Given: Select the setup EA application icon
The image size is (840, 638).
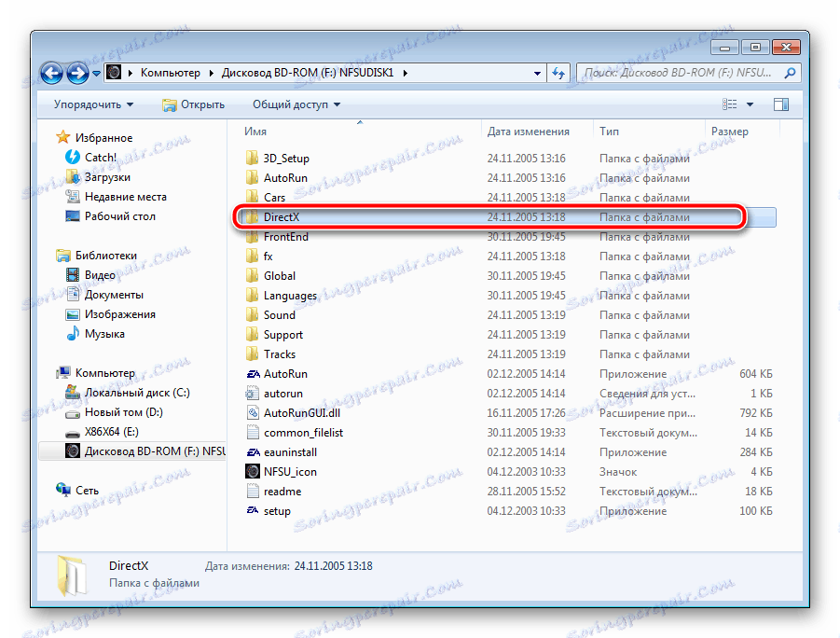Looking at the screenshot, I should coord(253,510).
